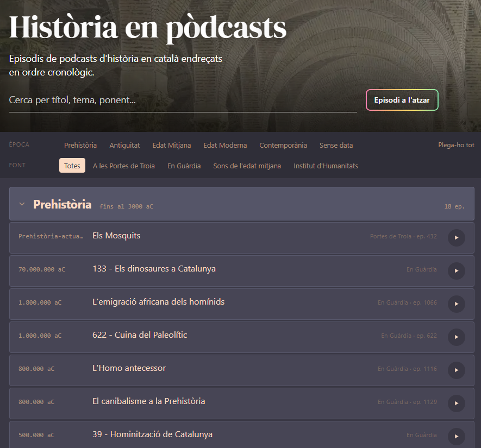Open L'emigració africana dels homínids title
Image resolution: width=481 pixels, height=448 pixels.
(159, 302)
